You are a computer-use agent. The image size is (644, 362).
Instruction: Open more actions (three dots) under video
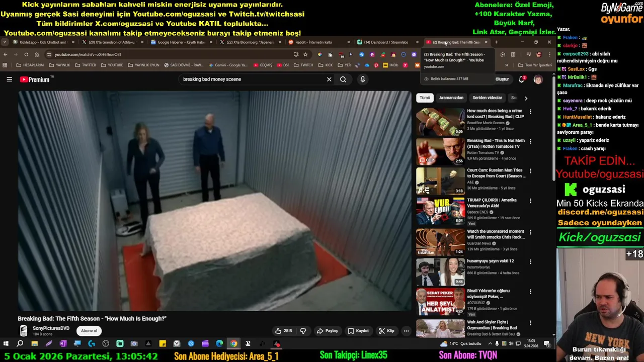click(406, 331)
